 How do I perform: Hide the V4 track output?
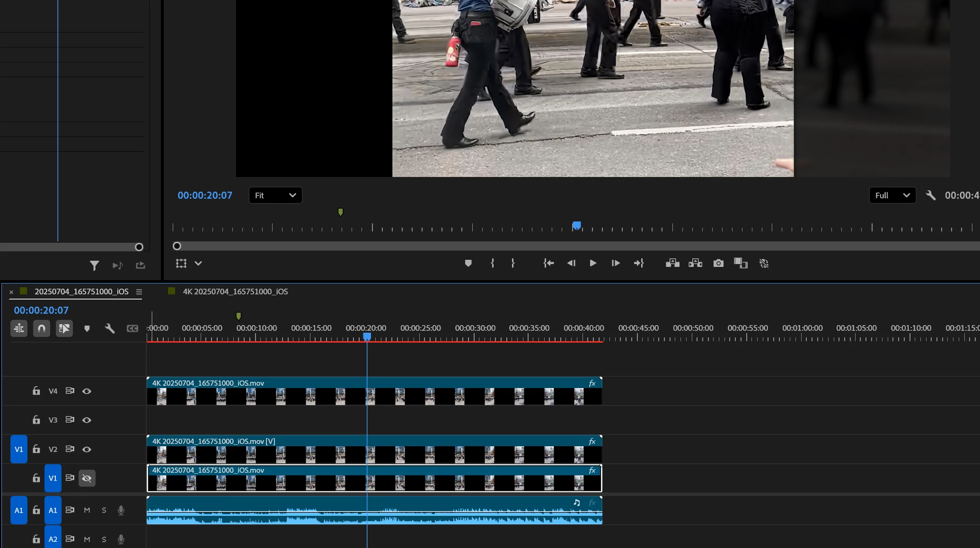87,391
